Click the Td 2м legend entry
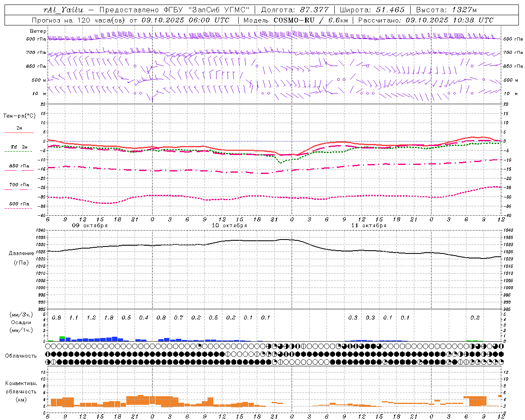Image resolution: width=525 pixels, height=420 pixels. point(19,147)
